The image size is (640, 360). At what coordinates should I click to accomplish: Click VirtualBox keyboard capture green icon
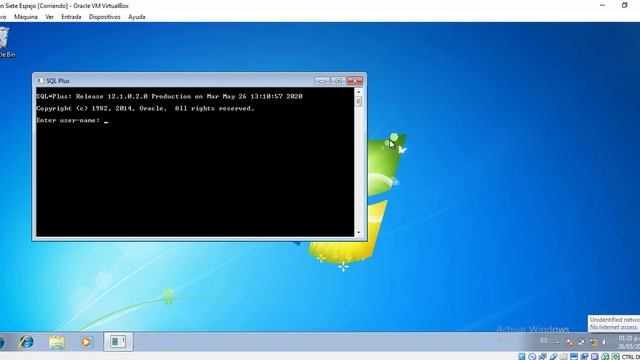click(616, 357)
